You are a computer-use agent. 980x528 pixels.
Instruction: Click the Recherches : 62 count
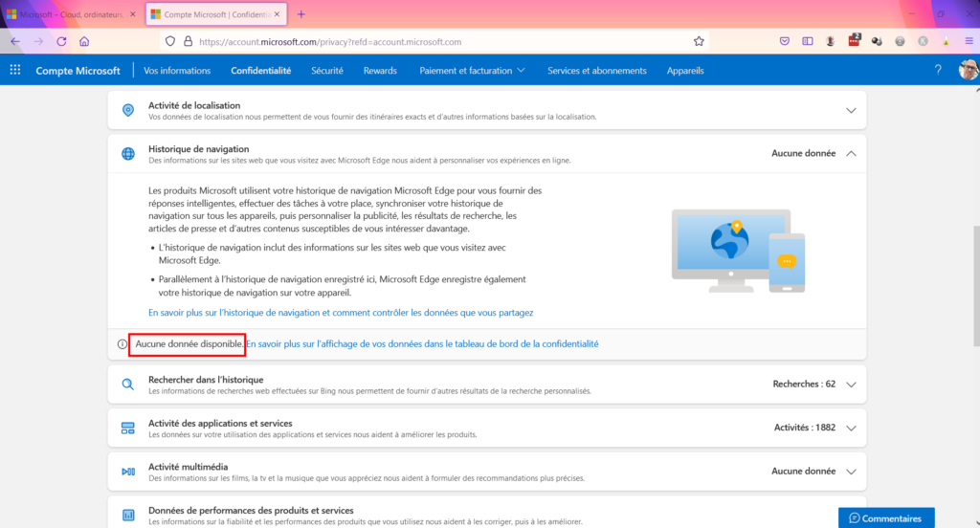tap(804, 384)
